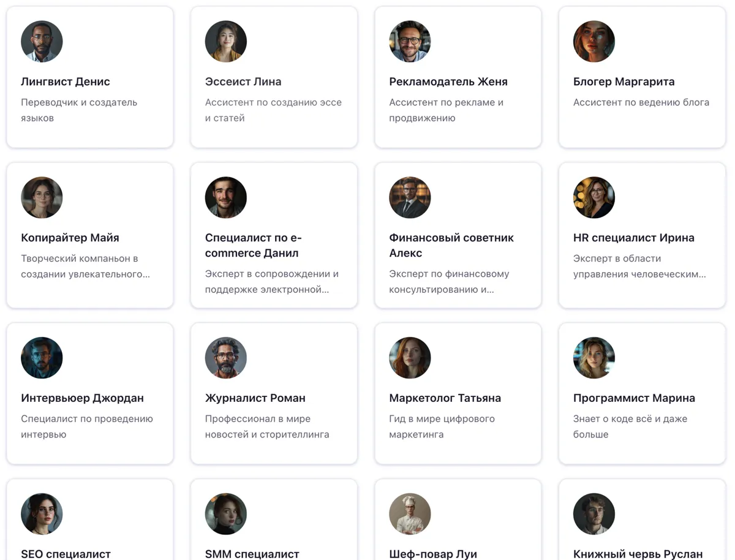
Task: Select the Эссеист Лина avatar
Action: 225,41
